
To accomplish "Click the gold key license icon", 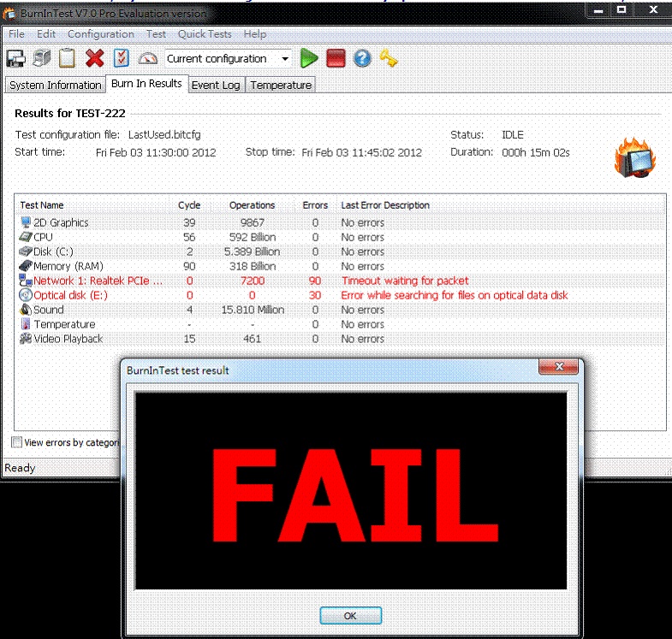I will pos(389,58).
